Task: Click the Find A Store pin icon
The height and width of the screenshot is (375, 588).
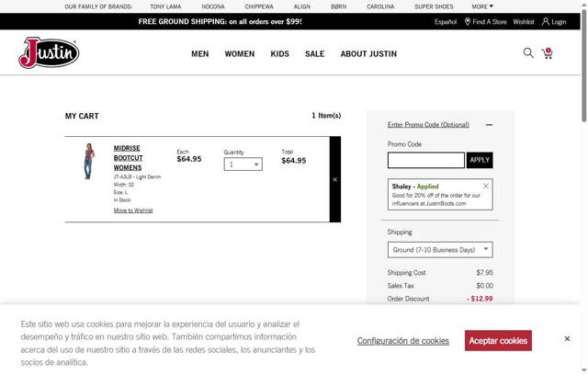Action: coord(468,22)
